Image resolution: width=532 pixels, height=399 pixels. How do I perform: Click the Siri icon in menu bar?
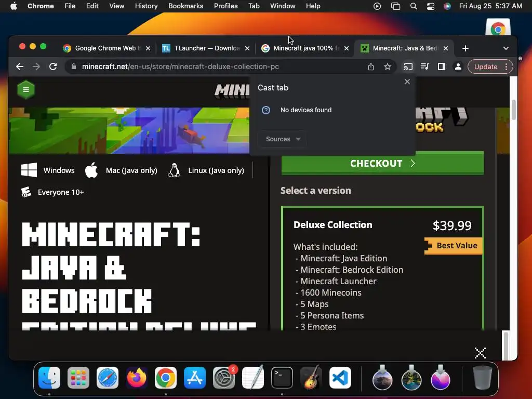(x=447, y=6)
